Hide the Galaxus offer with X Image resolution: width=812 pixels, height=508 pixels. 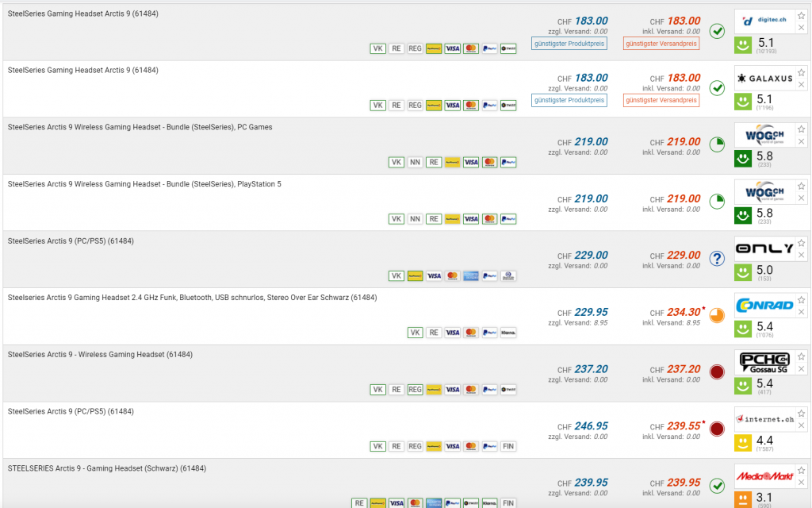click(x=801, y=85)
